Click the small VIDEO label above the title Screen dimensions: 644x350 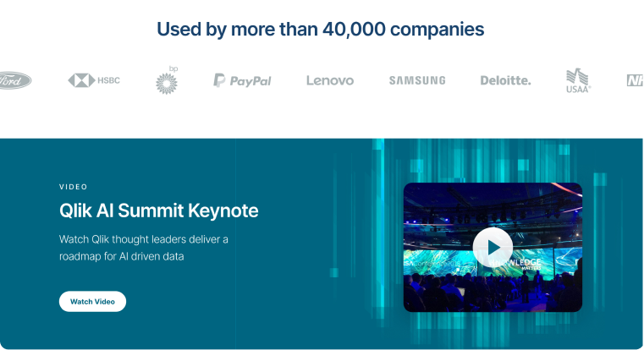[74, 187]
